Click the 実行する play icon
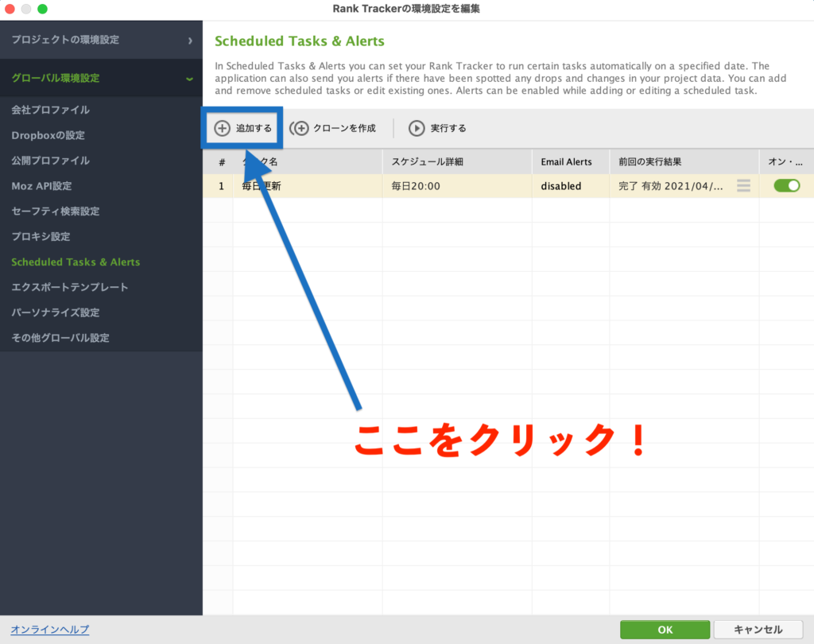 coord(417,128)
